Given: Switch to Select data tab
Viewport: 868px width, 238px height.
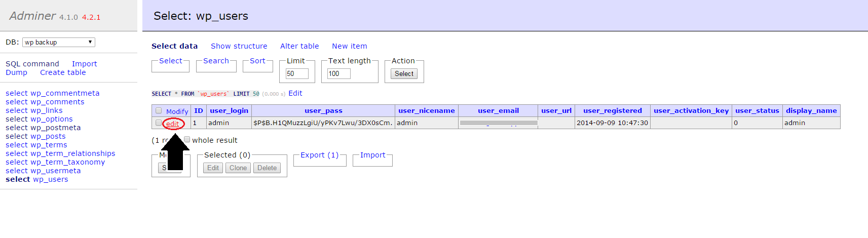Looking at the screenshot, I should tap(174, 46).
